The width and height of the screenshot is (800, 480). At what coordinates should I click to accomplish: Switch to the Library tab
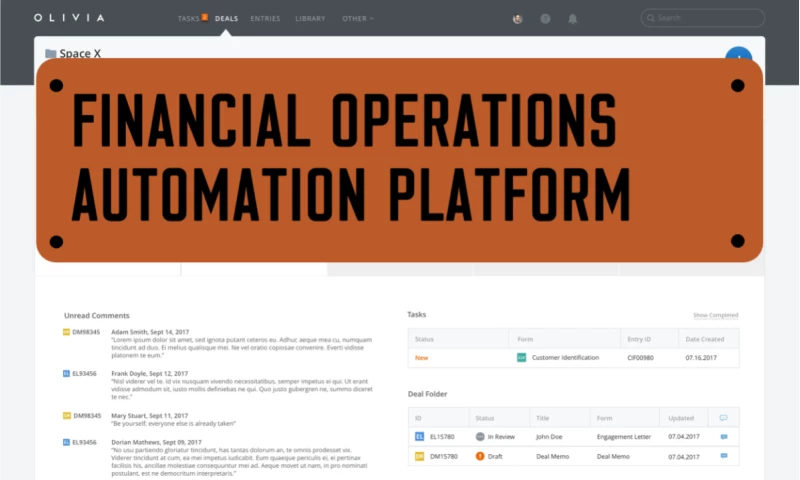310,18
